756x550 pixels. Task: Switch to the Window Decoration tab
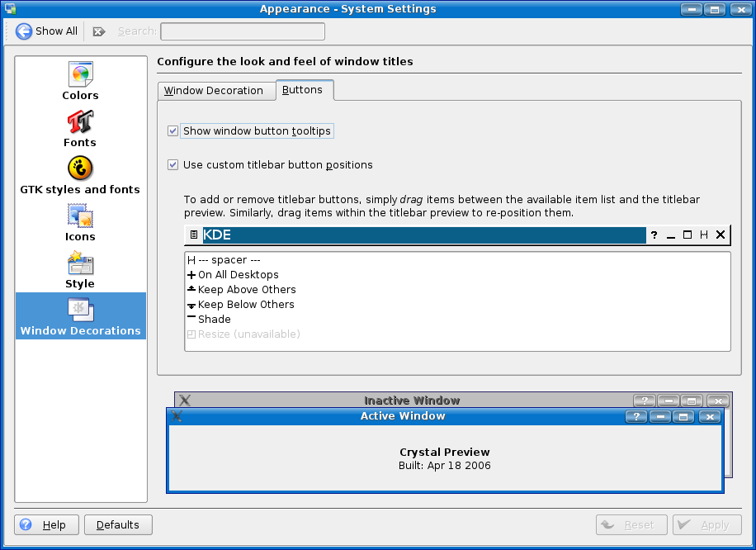(214, 91)
